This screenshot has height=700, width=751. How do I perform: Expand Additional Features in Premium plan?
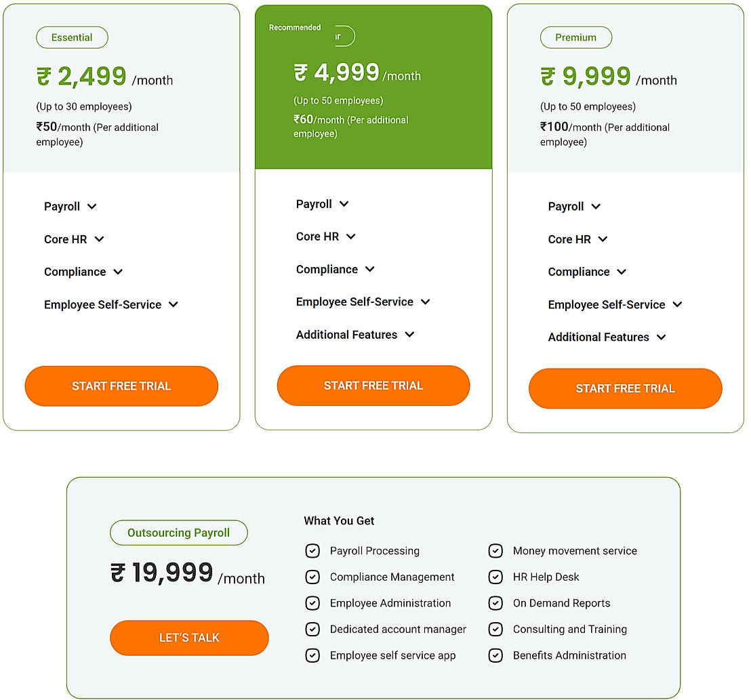[x=607, y=337]
